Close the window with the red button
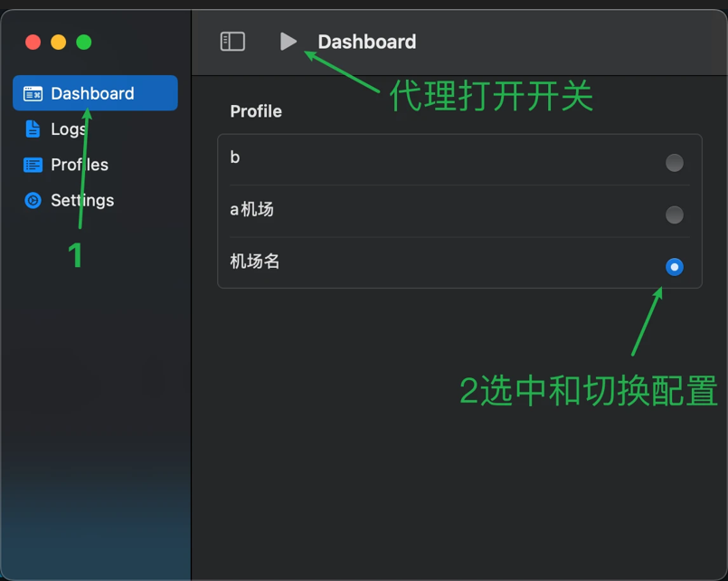 pyautogui.click(x=33, y=43)
